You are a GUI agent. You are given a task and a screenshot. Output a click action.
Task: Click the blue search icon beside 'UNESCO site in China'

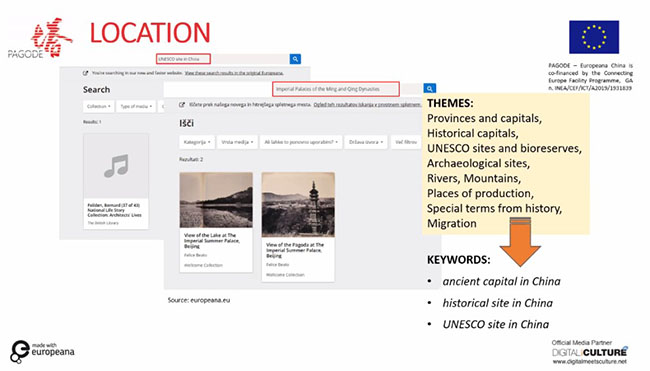tap(295, 59)
